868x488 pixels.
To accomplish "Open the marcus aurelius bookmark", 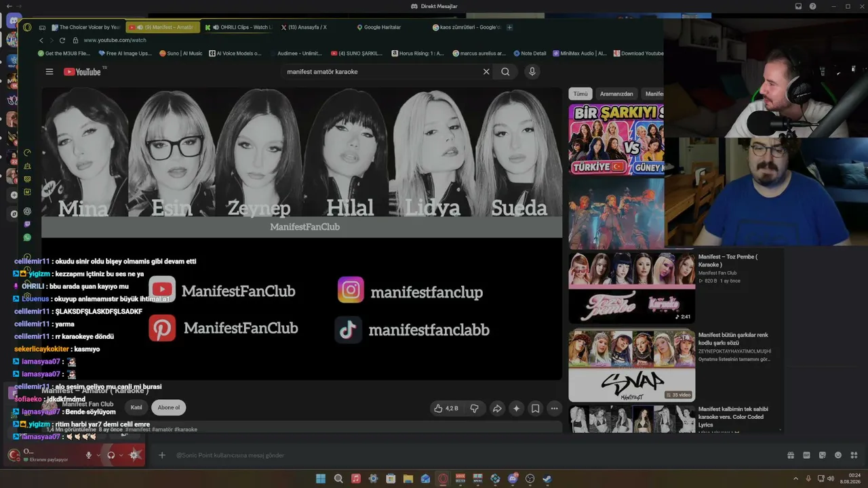I will coord(479,54).
